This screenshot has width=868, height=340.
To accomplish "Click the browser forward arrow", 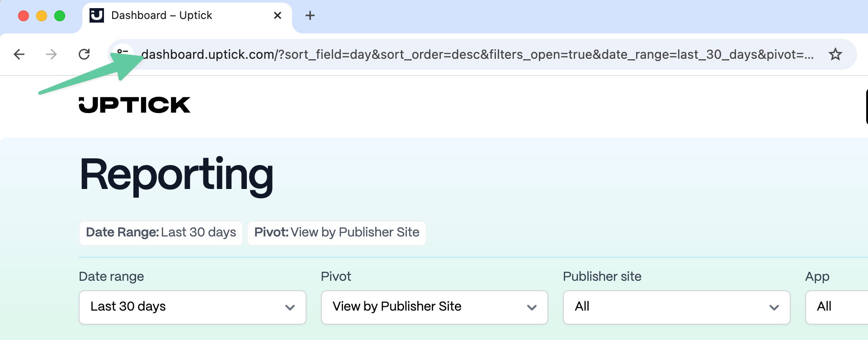I will (52, 54).
